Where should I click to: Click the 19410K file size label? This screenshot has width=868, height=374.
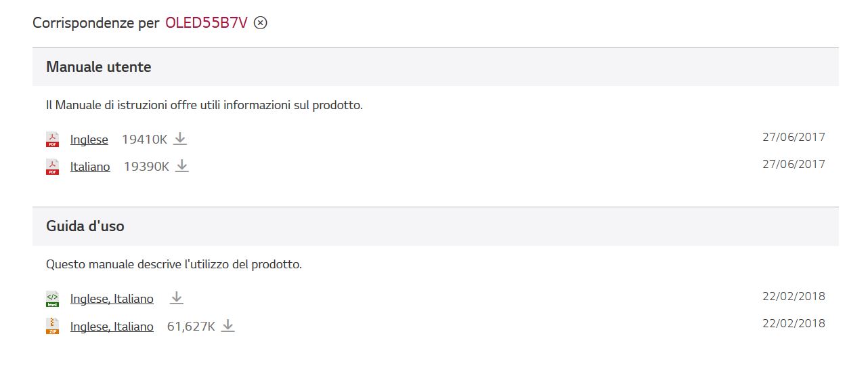click(144, 140)
